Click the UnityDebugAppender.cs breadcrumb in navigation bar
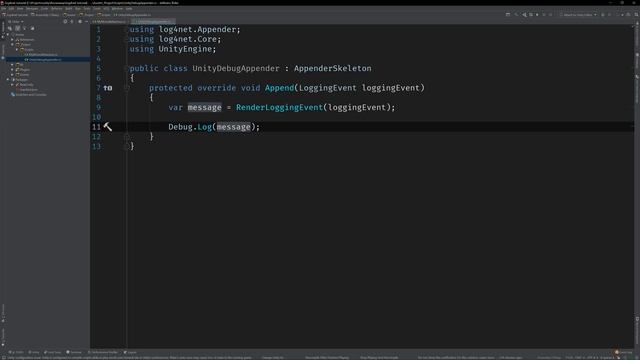The width and height of the screenshot is (640, 360). coord(132,15)
